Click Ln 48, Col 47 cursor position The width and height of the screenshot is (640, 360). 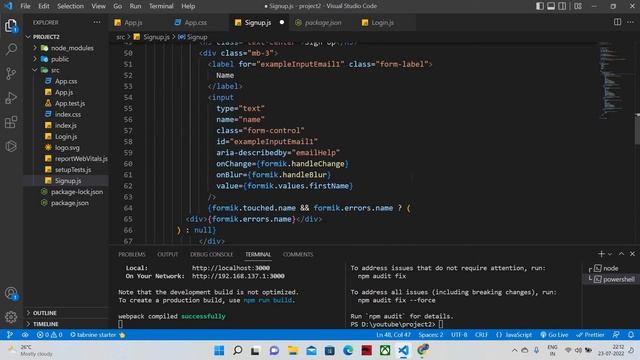(393, 335)
